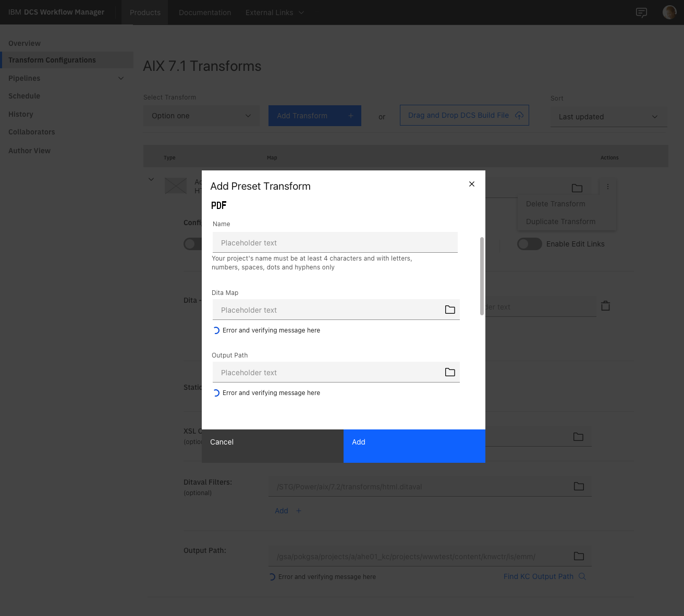This screenshot has width=684, height=616.
Task: Click the folder icon beside the overflow menu
Action: [x=577, y=188]
